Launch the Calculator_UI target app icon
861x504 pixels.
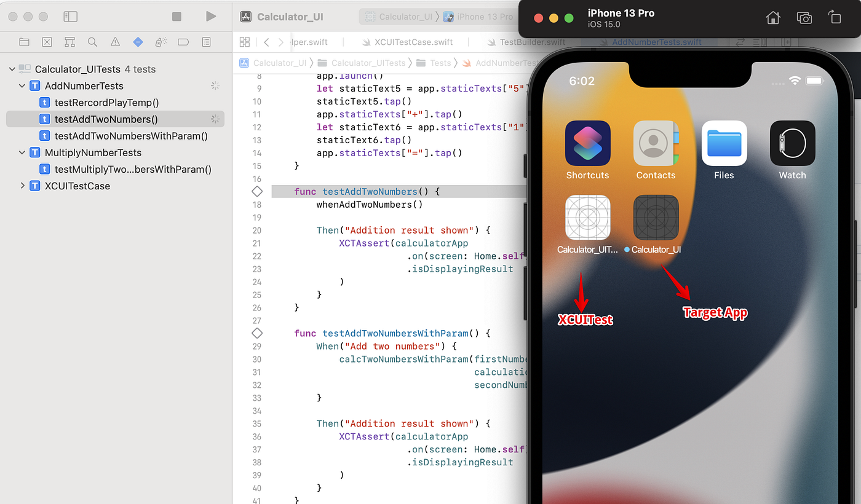[656, 218]
